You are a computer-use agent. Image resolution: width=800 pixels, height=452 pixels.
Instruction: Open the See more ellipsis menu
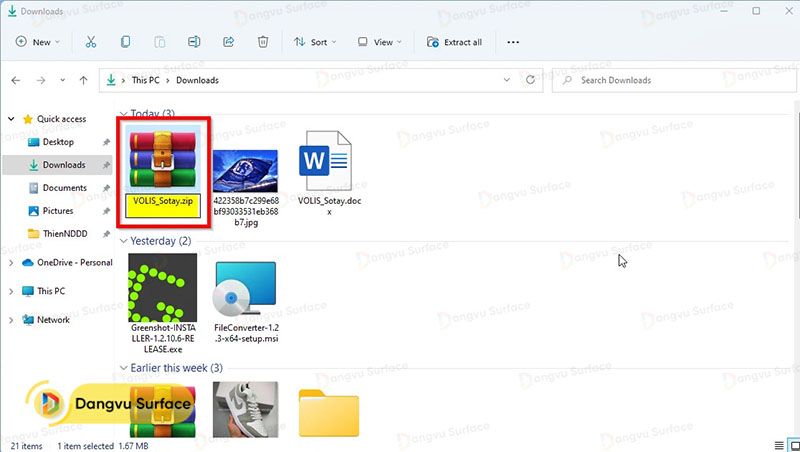513,42
